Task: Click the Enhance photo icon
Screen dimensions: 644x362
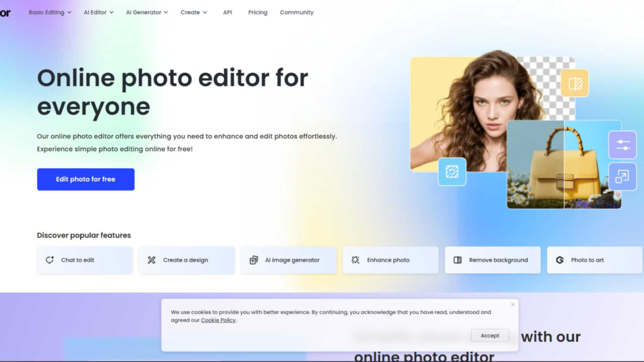Action: [x=355, y=260]
